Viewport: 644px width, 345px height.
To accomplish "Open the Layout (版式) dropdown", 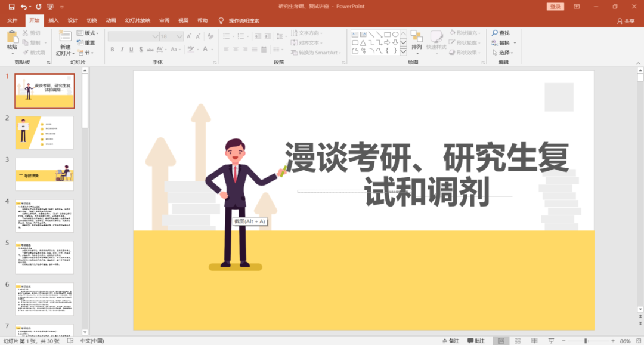I will (91, 33).
